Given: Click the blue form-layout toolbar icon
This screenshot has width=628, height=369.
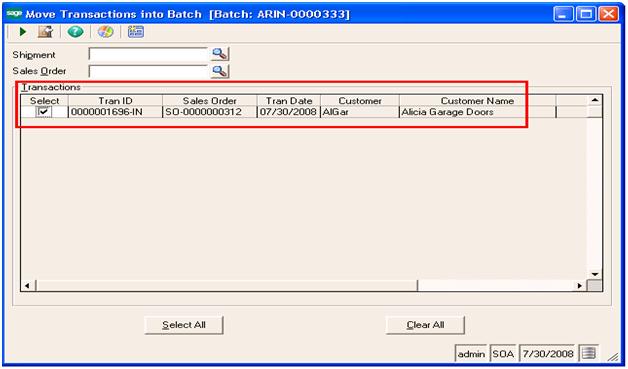Looking at the screenshot, I should (136, 32).
